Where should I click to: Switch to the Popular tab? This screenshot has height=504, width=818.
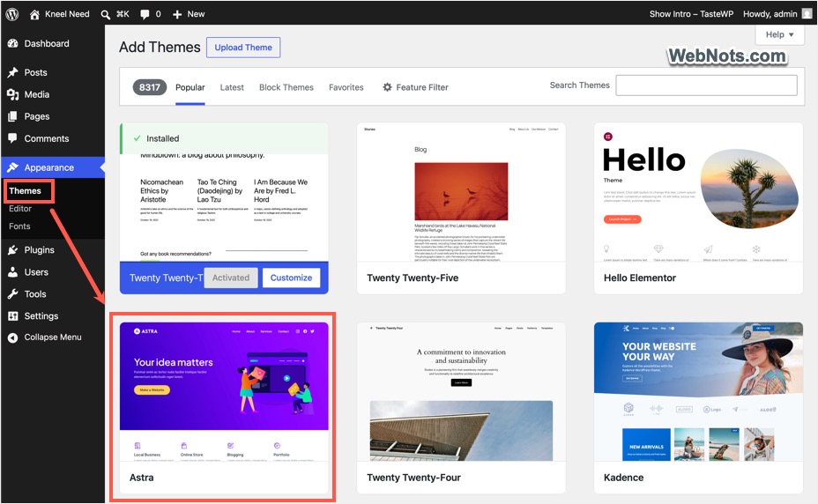[x=190, y=87]
